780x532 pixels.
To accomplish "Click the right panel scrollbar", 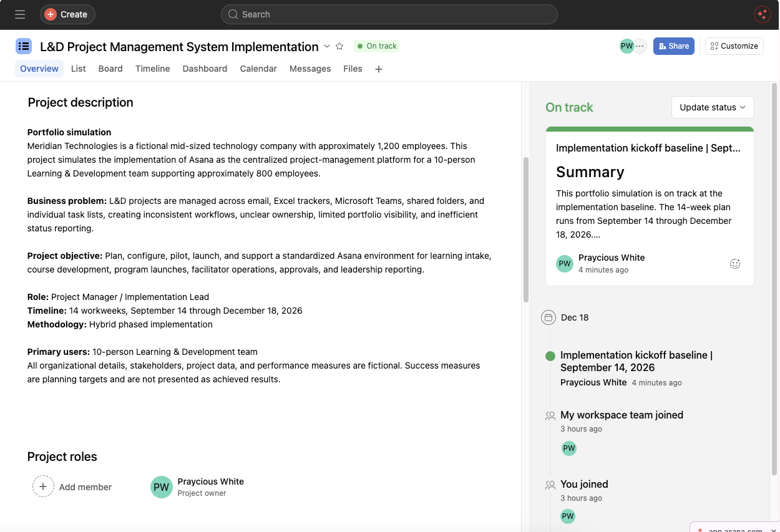I will coord(774,279).
